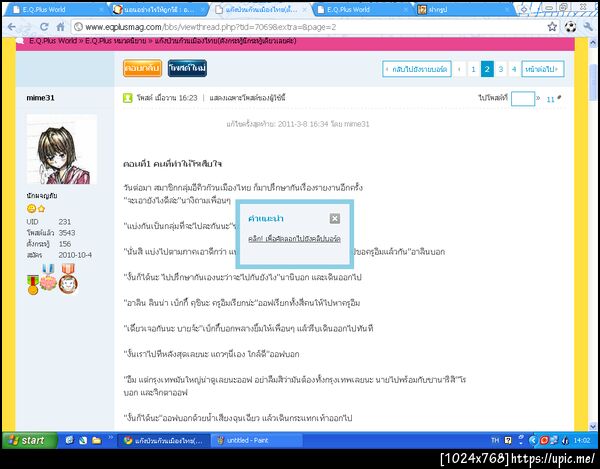Viewport: 600px width, 469px height.
Task: Close the tooltip popup with X
Action: pyautogui.click(x=335, y=218)
